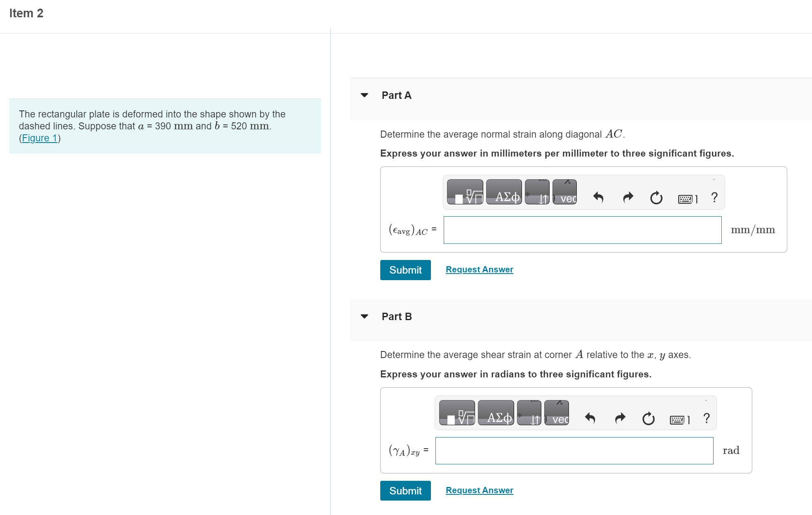Image resolution: width=812 pixels, height=515 pixels.
Task: Open Greek symbols menu in Part B
Action: click(496, 413)
